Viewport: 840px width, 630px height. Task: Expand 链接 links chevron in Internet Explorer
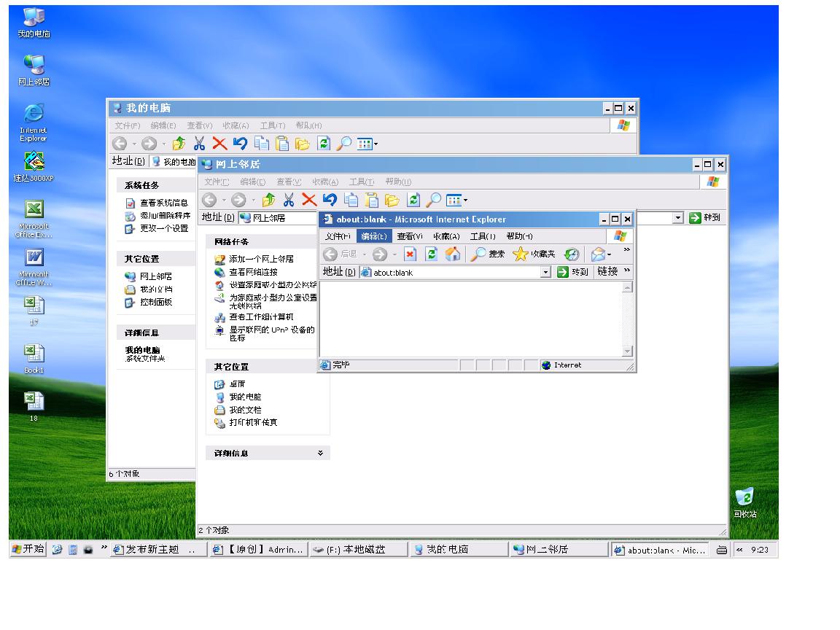click(x=627, y=270)
